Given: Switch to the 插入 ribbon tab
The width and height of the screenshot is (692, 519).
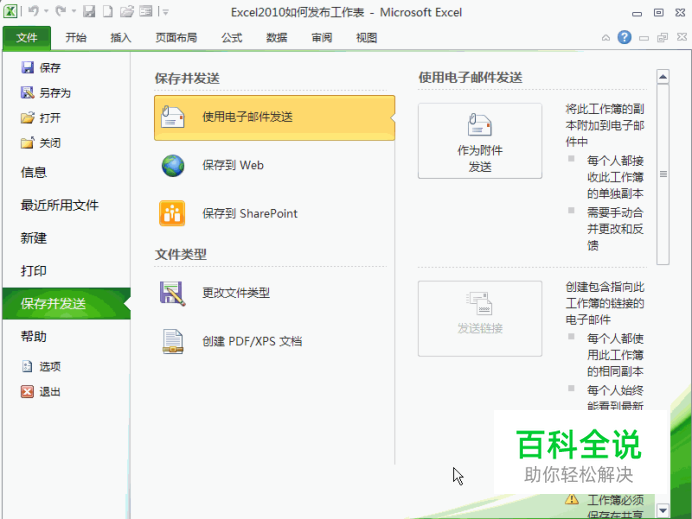Looking at the screenshot, I should pyautogui.click(x=121, y=38).
